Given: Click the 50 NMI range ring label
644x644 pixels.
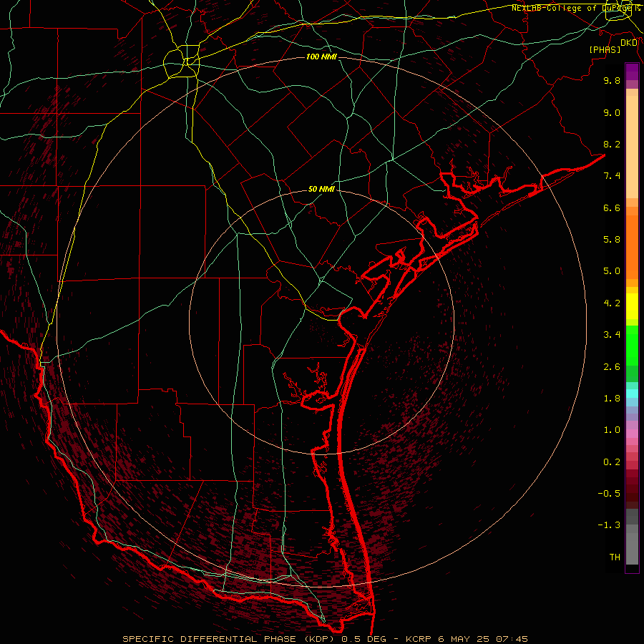Looking at the screenshot, I should pos(321,190).
